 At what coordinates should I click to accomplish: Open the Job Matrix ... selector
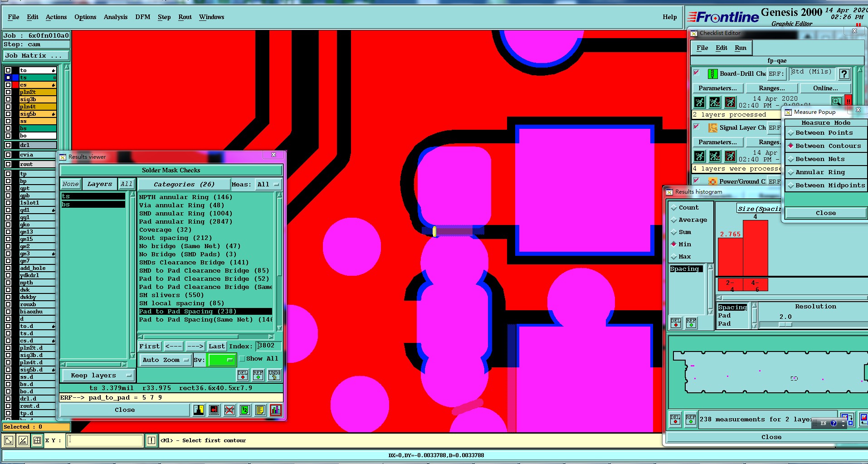36,56
